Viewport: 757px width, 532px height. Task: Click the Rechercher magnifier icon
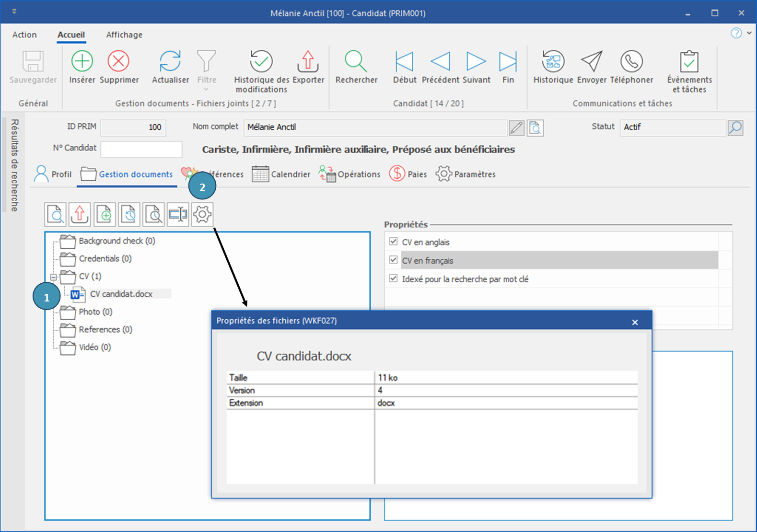(356, 61)
